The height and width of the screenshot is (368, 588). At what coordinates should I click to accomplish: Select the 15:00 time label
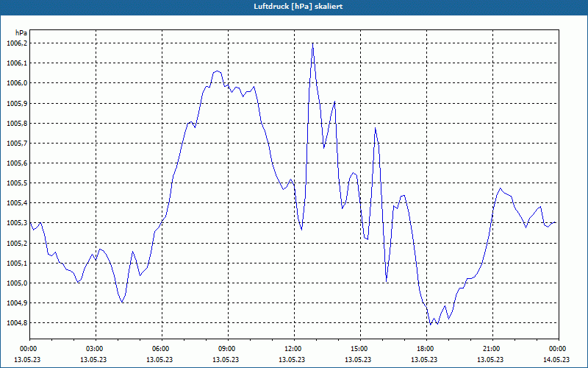click(x=359, y=349)
